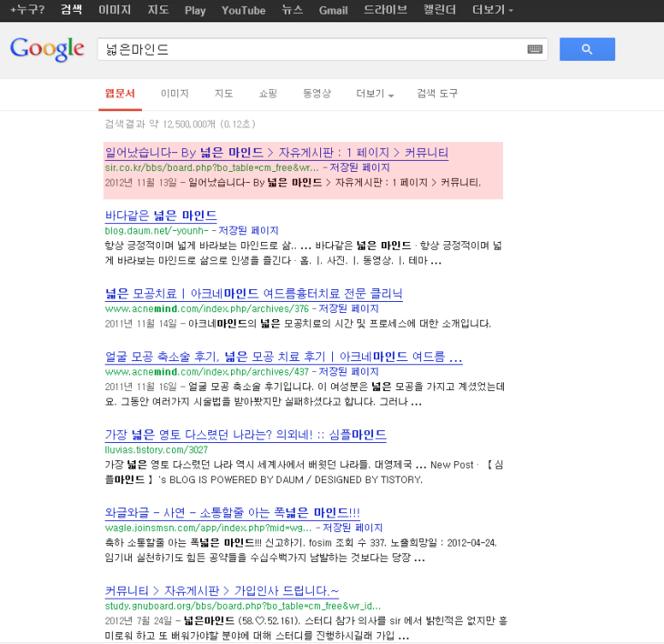Open the 바다같은 넓은 마인드 result
The height and width of the screenshot is (644, 664).
[161, 216]
